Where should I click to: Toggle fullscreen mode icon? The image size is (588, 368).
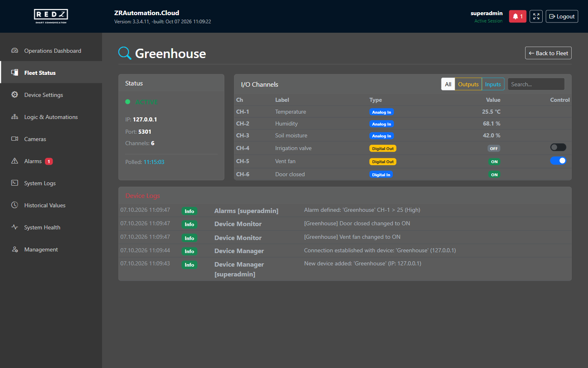(536, 16)
